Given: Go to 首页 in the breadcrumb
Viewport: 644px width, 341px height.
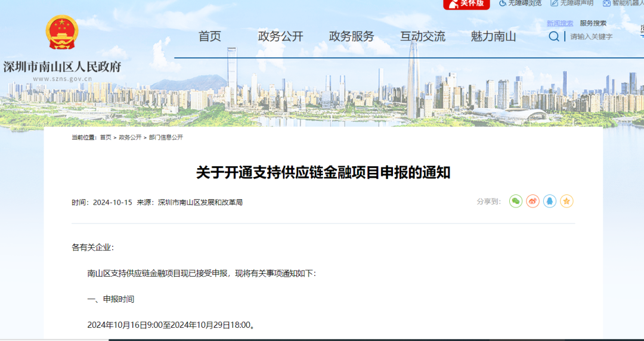Looking at the screenshot, I should [x=106, y=138].
